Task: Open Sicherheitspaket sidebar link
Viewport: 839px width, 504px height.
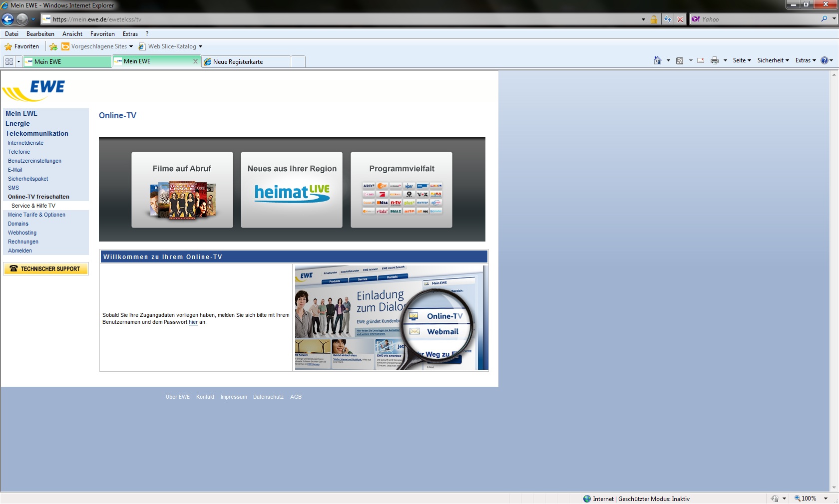Action: coord(28,179)
